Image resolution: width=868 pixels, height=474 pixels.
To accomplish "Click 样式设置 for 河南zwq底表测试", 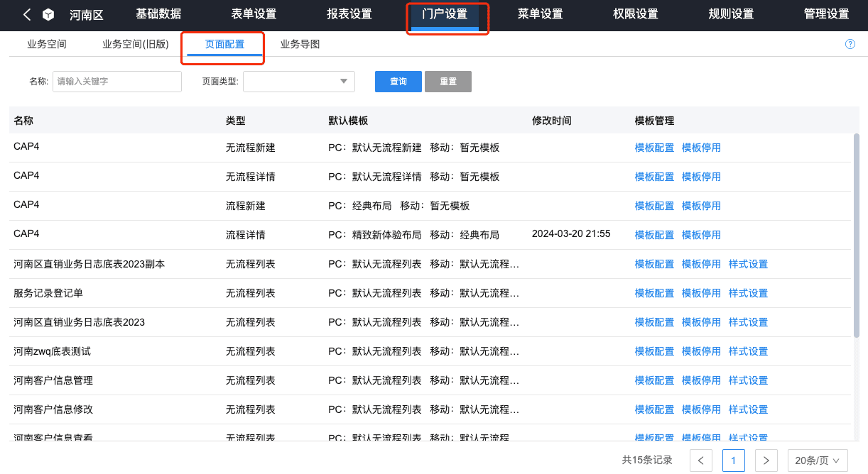I will pos(748,351).
